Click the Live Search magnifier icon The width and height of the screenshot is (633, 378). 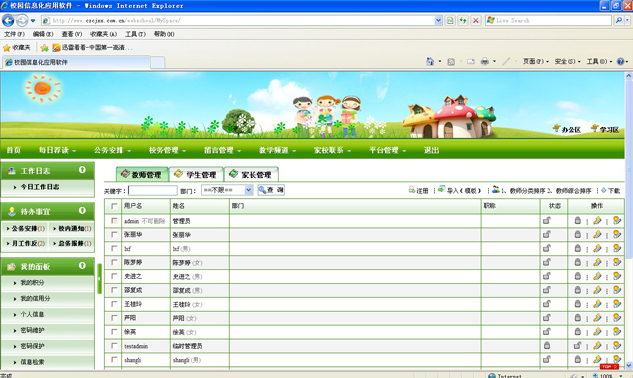tap(618, 20)
